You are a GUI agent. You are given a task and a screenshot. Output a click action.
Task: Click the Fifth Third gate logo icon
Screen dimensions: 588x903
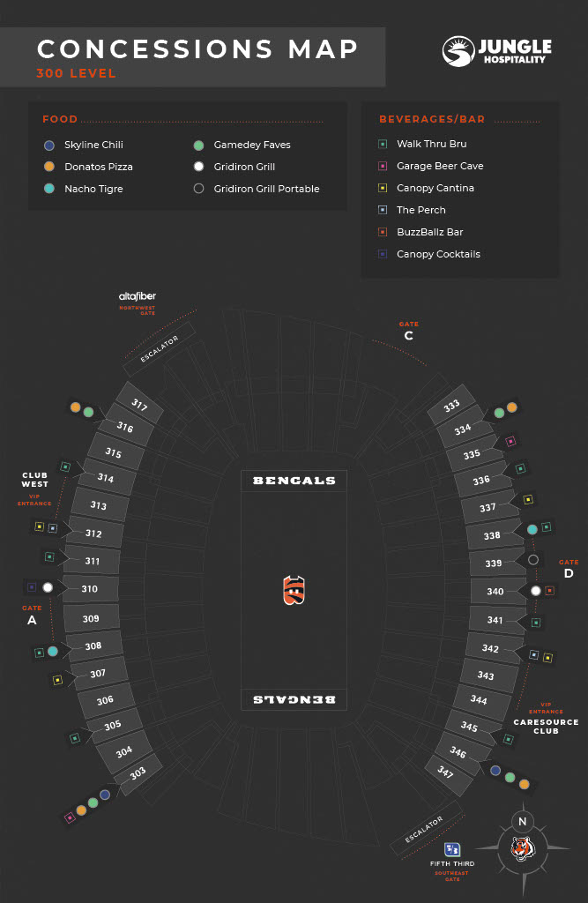click(452, 848)
